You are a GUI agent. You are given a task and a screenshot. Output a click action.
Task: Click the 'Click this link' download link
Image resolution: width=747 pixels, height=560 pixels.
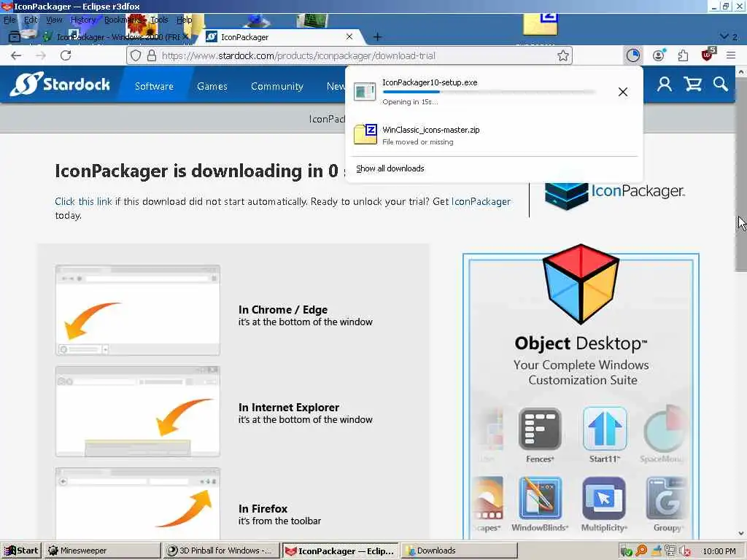point(83,201)
